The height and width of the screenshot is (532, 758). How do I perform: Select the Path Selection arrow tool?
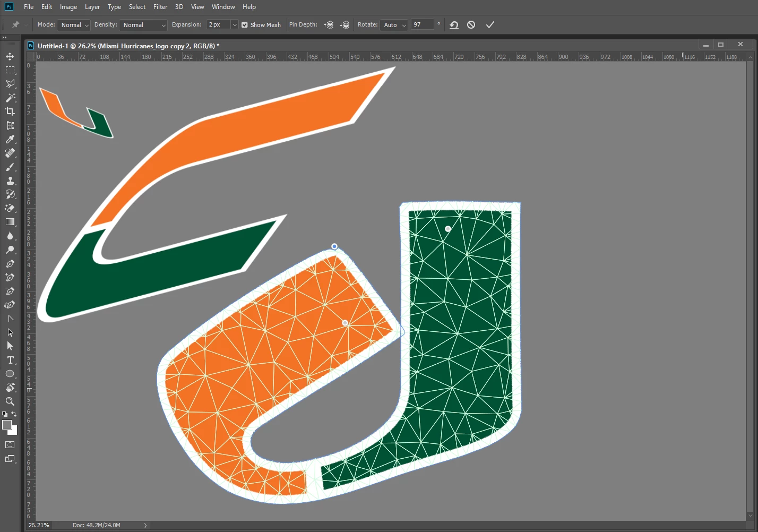point(10,332)
